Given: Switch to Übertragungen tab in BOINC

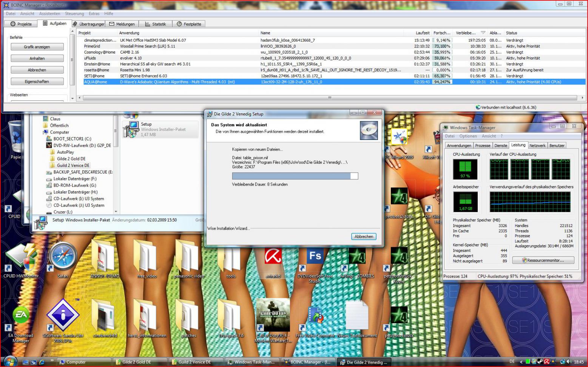Looking at the screenshot, I should (x=88, y=24).
